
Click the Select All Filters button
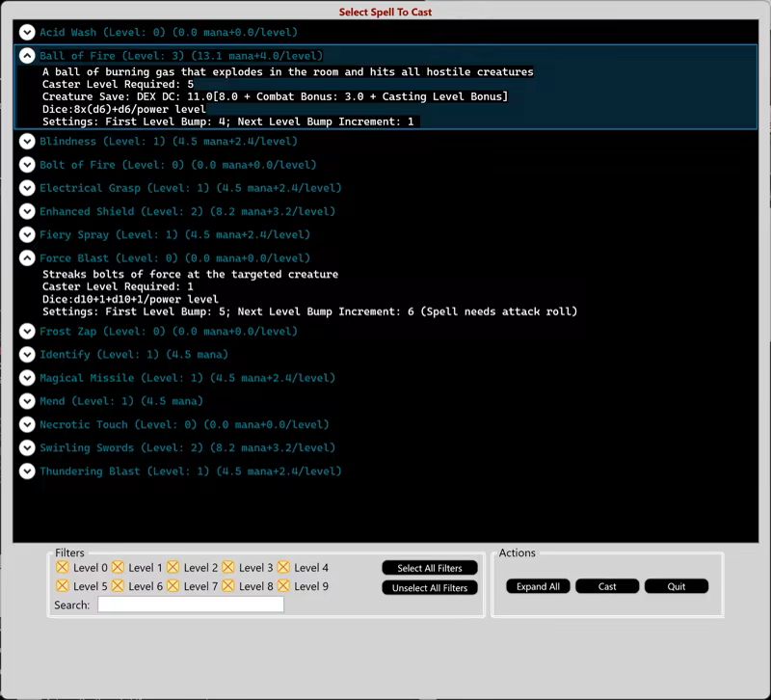430,568
